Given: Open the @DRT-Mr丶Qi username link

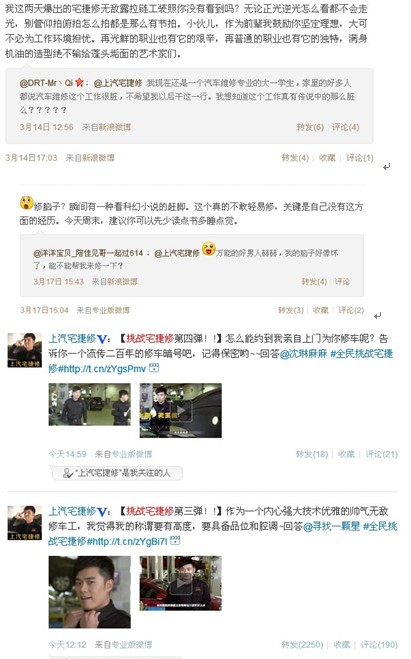Looking at the screenshot, I should pos(46,83).
